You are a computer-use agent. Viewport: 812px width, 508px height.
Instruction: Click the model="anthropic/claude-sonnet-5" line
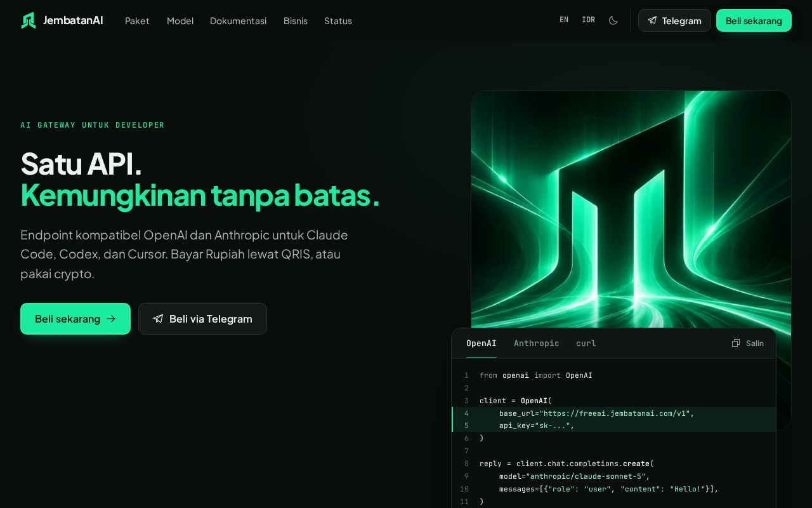click(x=574, y=476)
